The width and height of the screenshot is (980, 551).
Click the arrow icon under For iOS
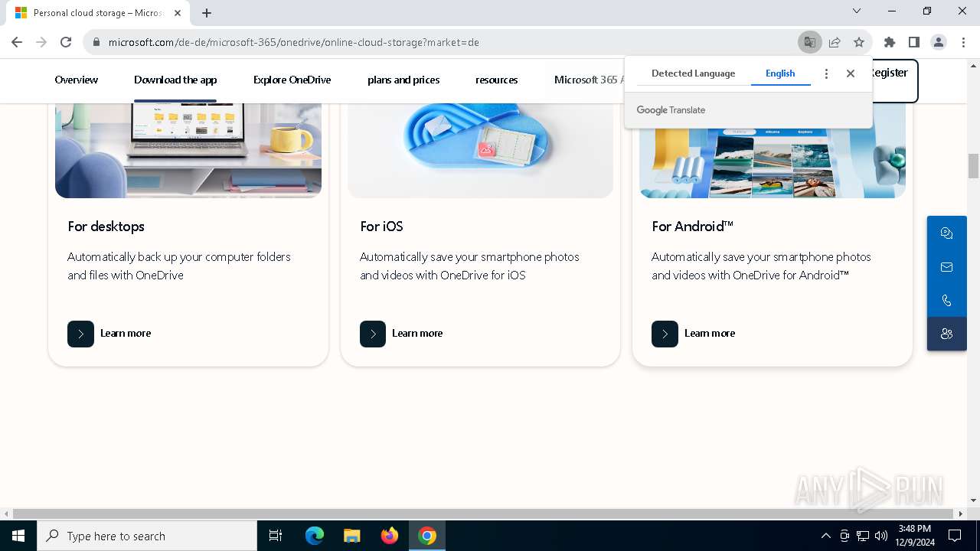(x=373, y=334)
